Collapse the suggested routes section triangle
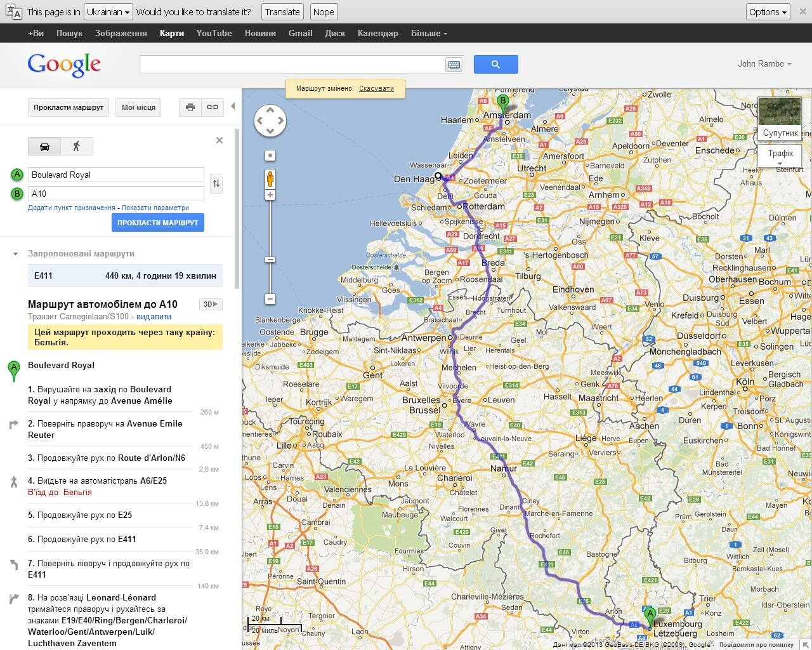 click(15, 254)
